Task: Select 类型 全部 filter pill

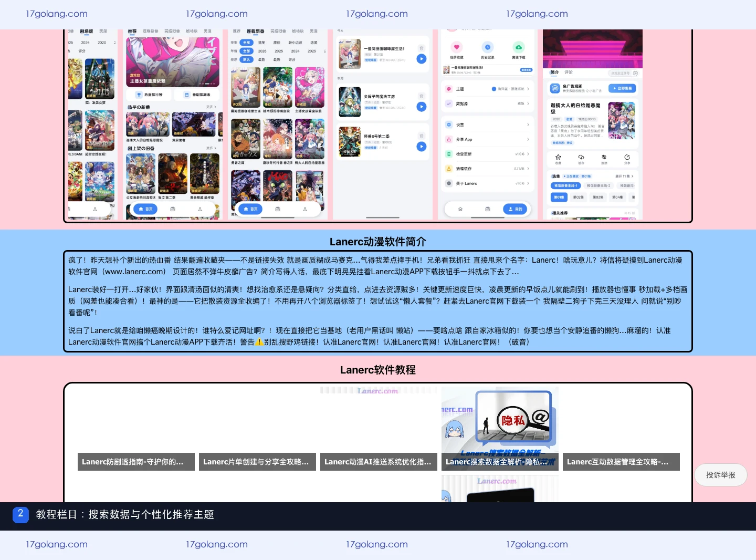Action: click(x=247, y=43)
